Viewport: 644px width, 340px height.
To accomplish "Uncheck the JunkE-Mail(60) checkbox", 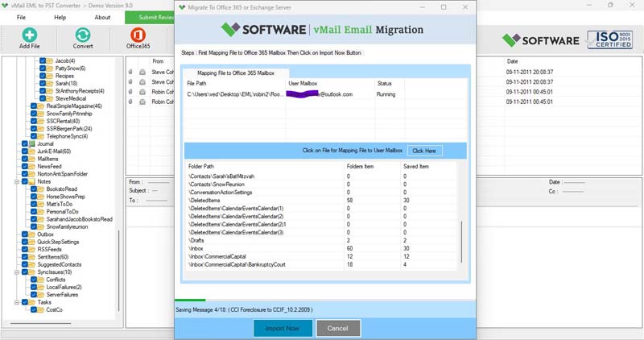I will [25, 151].
